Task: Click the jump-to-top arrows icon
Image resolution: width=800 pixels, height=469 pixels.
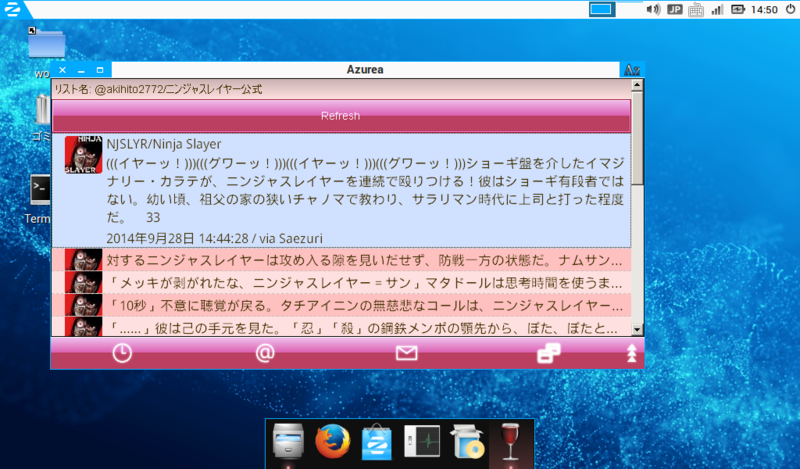Action: pos(632,353)
